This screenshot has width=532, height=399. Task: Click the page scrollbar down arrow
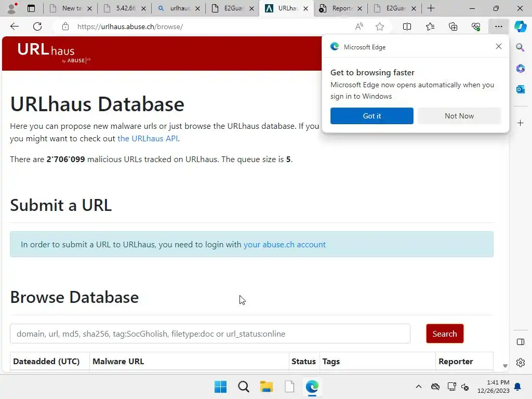pos(505,366)
